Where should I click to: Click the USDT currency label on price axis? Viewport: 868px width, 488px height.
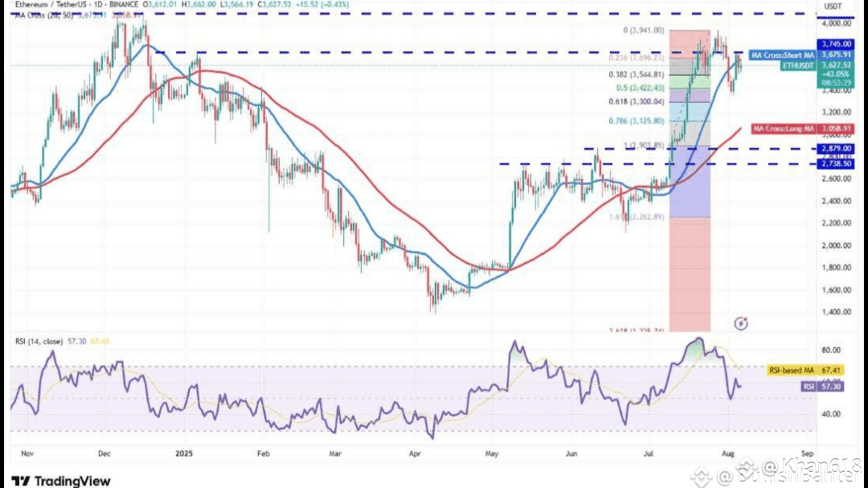click(833, 6)
